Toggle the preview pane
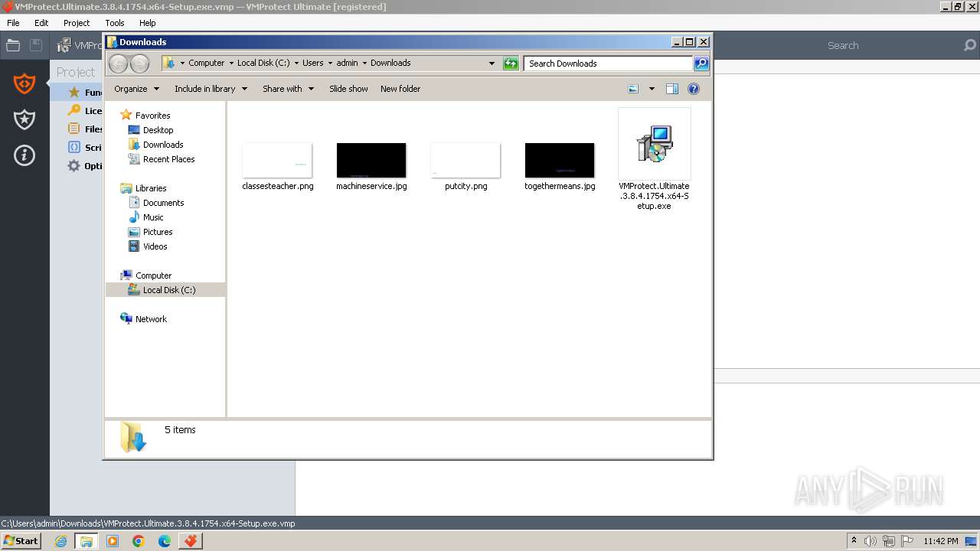The height and width of the screenshot is (551, 980). click(x=671, y=89)
